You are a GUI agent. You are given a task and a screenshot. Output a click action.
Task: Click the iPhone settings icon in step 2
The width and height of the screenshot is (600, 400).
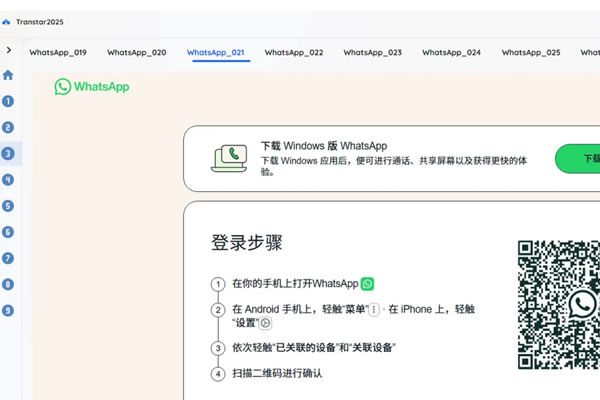pos(265,323)
